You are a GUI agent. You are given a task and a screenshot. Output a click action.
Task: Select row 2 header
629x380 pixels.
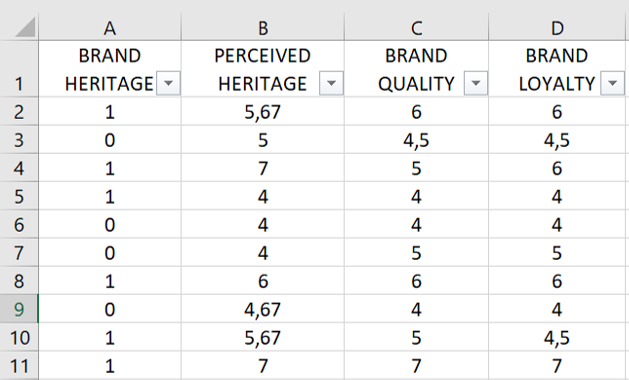click(x=19, y=111)
